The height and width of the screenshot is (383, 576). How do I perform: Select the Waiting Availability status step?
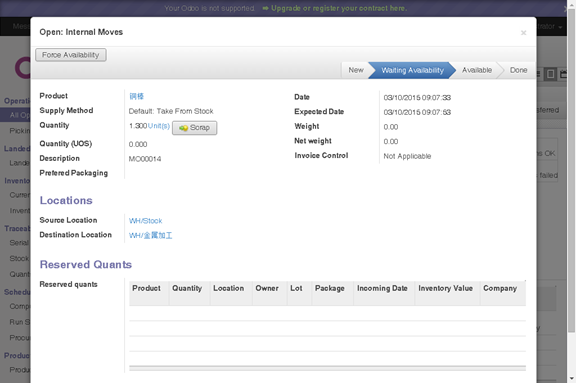pos(412,70)
